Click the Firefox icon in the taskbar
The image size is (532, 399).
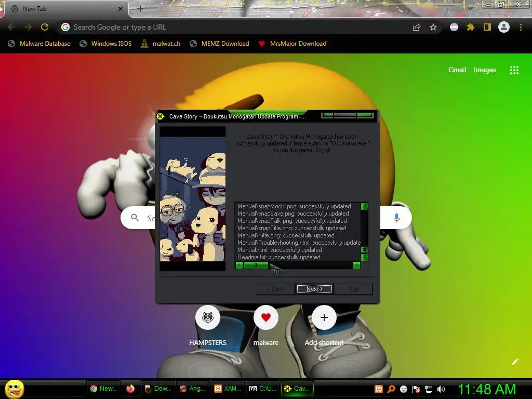[130, 389]
